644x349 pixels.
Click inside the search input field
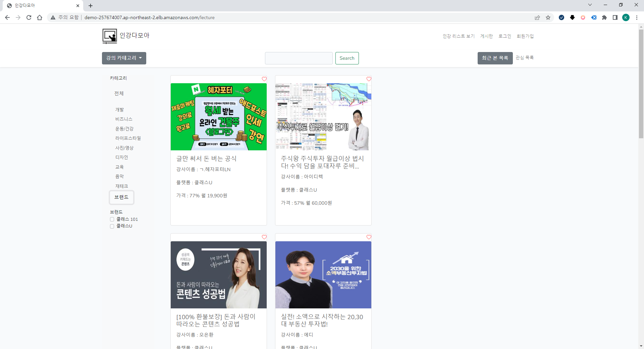coord(298,58)
